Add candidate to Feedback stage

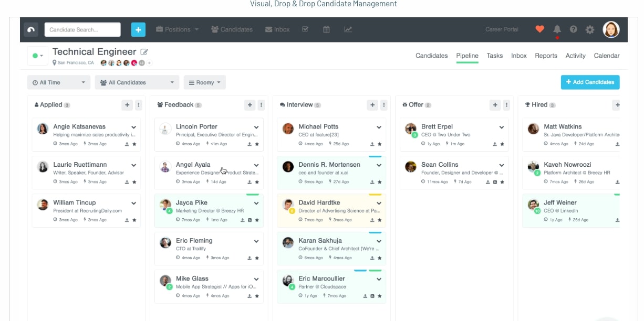250,105
